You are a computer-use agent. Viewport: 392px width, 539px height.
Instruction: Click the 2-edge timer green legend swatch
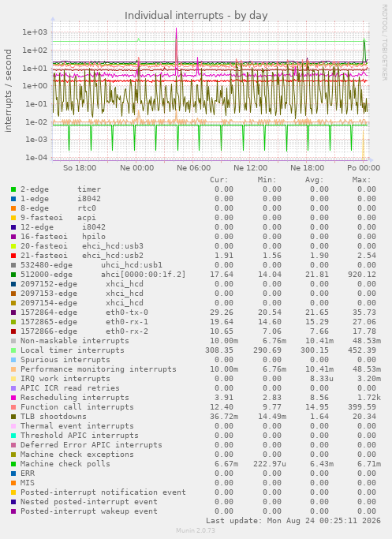(x=13, y=189)
